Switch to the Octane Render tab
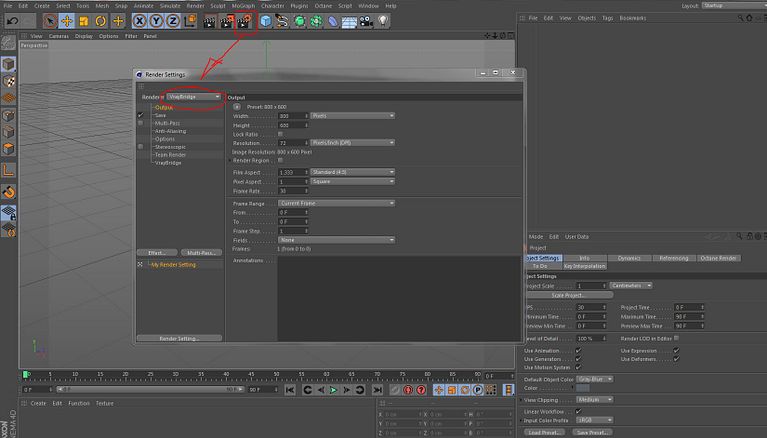 point(718,258)
